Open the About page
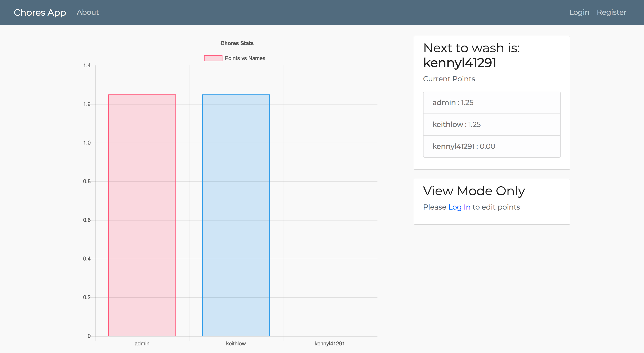Image resolution: width=644 pixels, height=353 pixels. pos(88,12)
